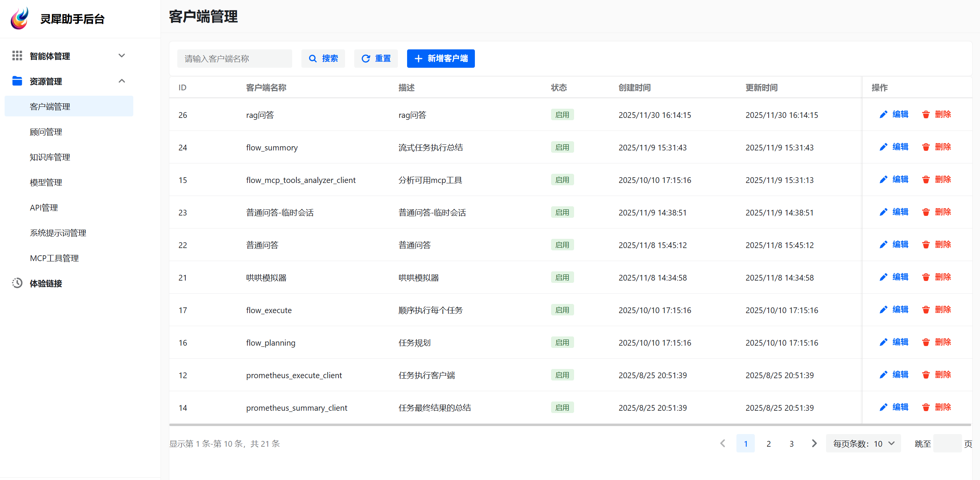Click the 资源管理 folder icon
Screen dimensions: 980x480
click(x=17, y=81)
